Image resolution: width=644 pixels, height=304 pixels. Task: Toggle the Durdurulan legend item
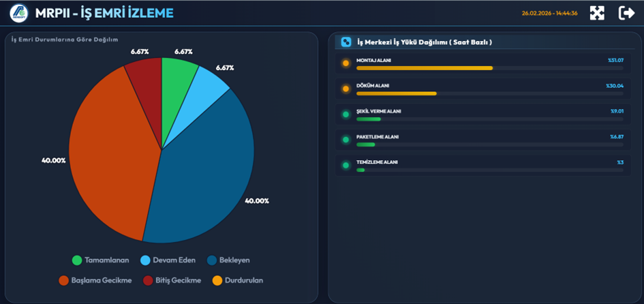click(x=237, y=280)
